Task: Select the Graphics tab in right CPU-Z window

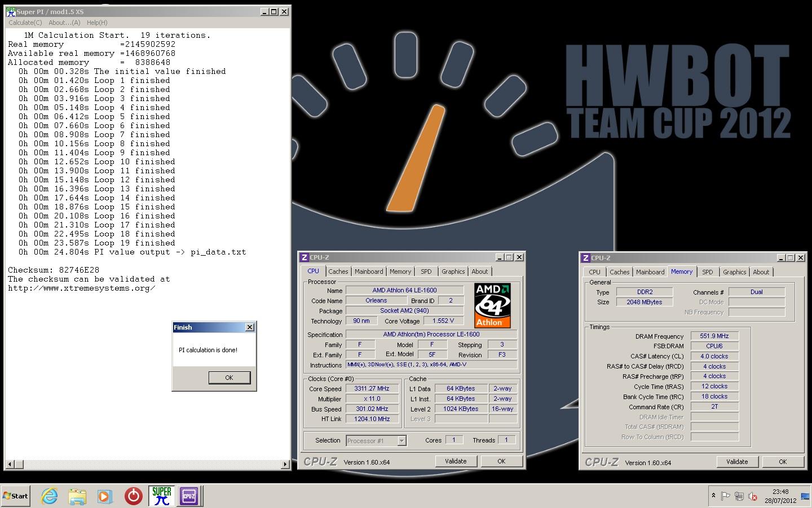Action: pyautogui.click(x=735, y=272)
